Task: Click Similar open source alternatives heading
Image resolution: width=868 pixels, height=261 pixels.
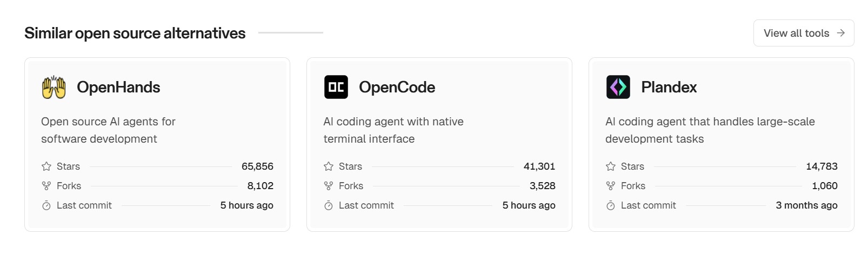Action: pos(135,33)
